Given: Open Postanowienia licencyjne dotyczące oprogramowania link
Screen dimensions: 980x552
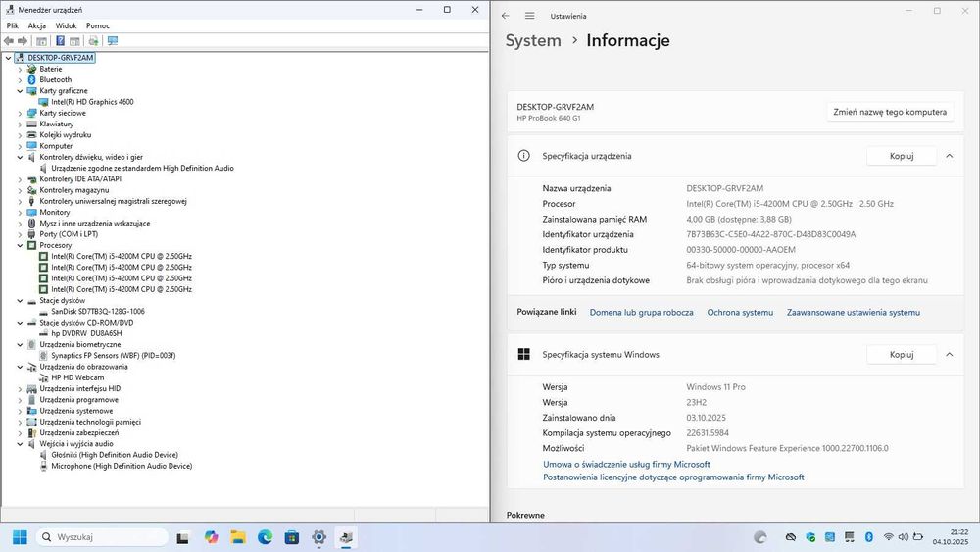Looking at the screenshot, I should pos(673,477).
